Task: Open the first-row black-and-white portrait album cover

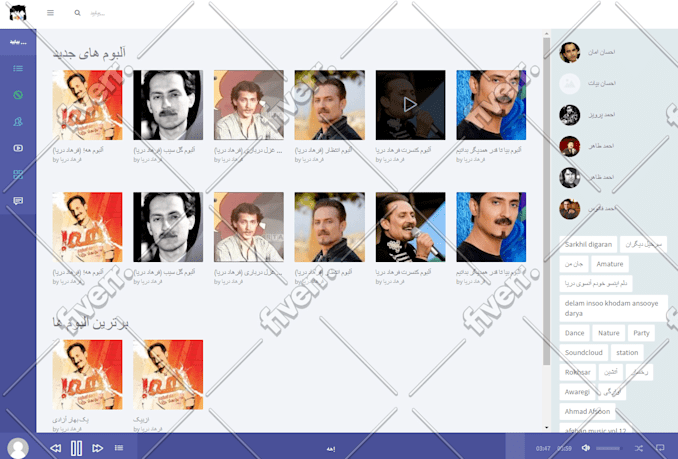Action: pyautogui.click(x=168, y=105)
